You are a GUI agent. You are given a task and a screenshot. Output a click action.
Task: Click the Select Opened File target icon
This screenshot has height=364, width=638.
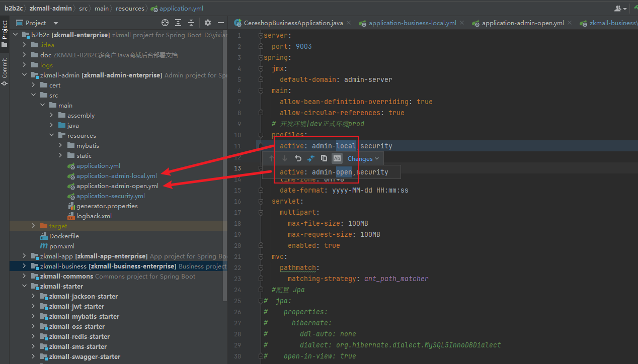[x=165, y=23]
